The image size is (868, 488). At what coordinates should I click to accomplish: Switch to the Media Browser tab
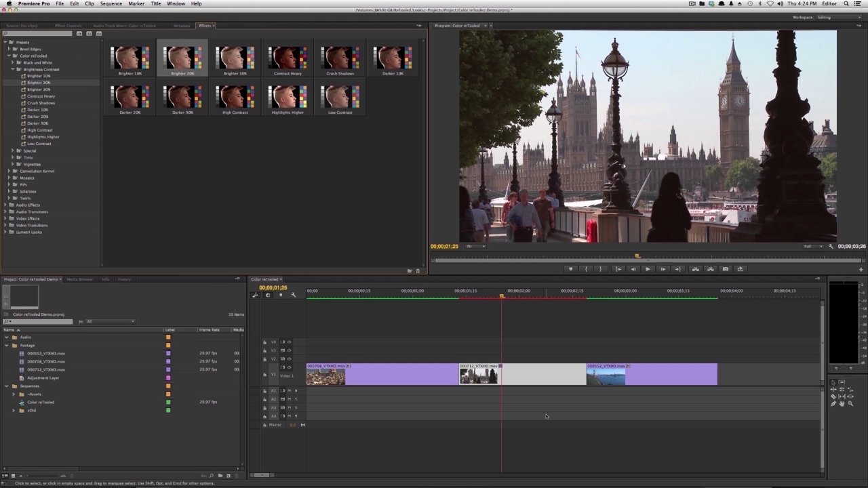(x=79, y=279)
